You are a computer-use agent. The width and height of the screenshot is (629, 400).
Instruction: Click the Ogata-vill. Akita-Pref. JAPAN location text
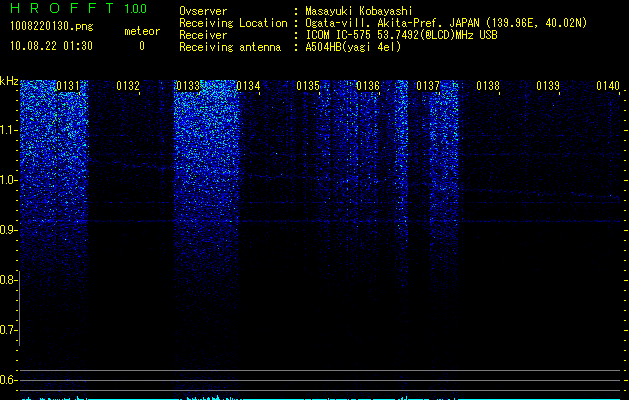pos(446,23)
